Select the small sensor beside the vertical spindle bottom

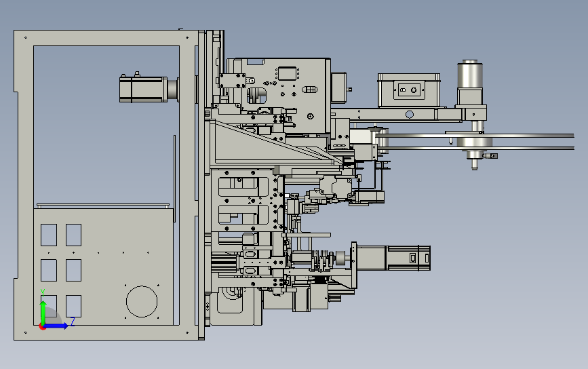point(491,155)
